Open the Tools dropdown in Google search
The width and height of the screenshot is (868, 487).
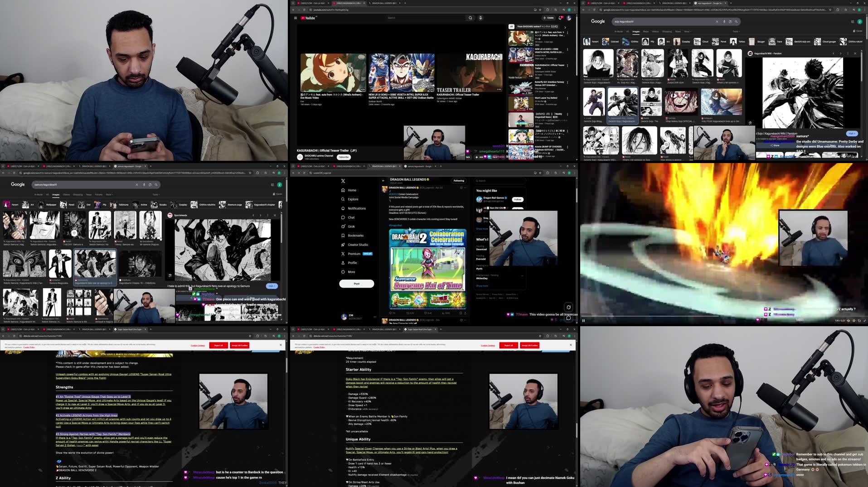click(735, 31)
